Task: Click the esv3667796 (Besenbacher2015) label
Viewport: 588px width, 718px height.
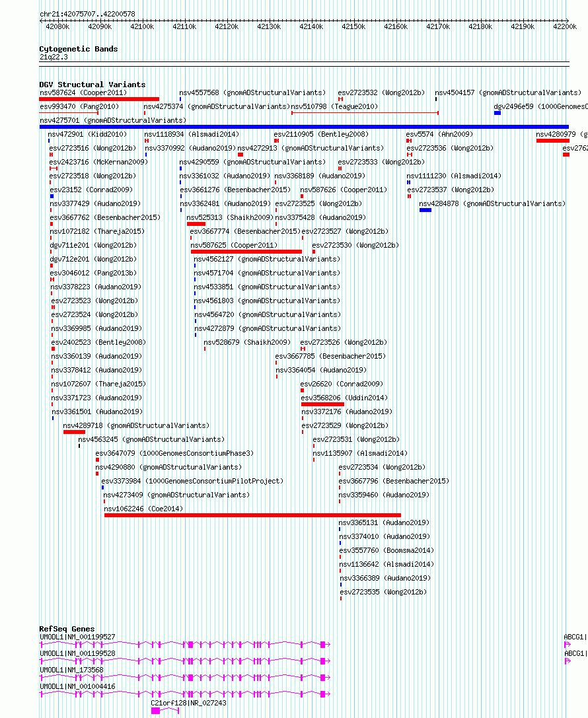Action: 394,481
